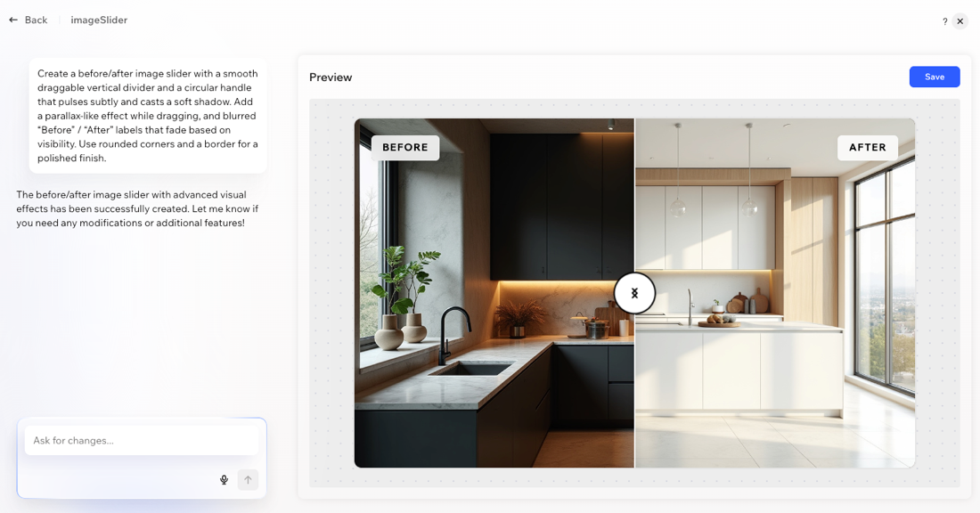Click the AFTER label on the image
This screenshot has height=513, width=980.
pos(867,148)
